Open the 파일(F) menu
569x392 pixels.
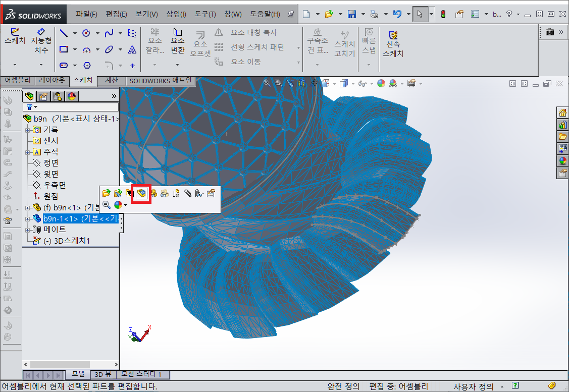(86, 14)
